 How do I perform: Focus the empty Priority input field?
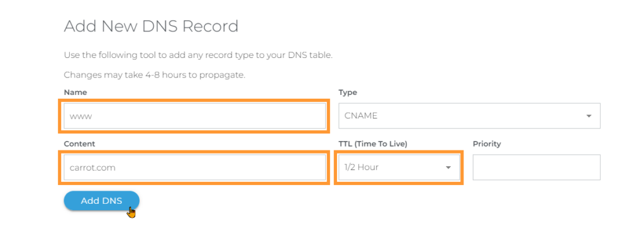pos(536,167)
